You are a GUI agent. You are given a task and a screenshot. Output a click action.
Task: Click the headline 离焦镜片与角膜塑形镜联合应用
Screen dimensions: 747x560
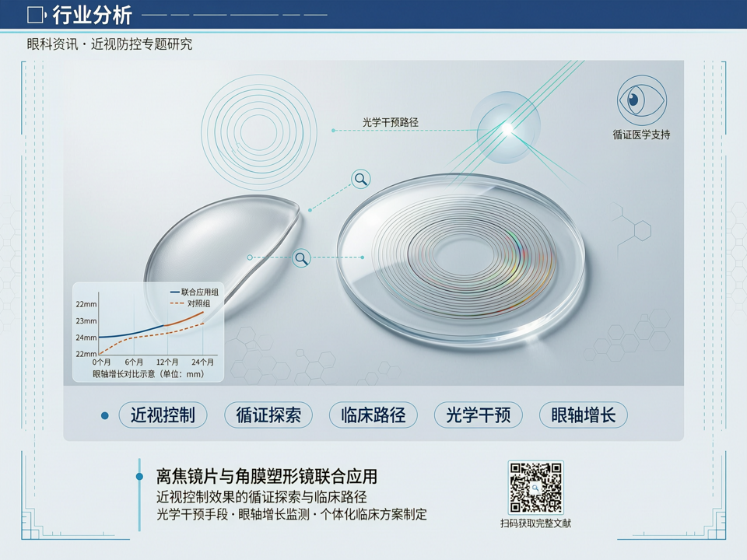pos(267,476)
